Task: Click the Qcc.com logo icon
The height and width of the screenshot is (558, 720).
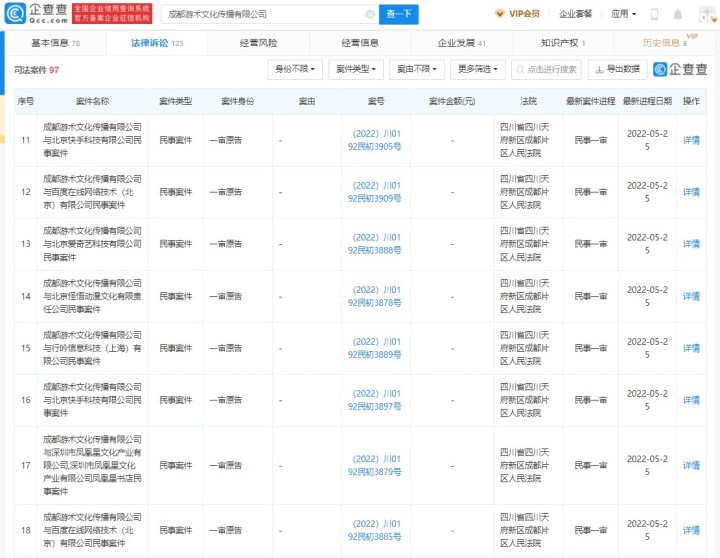Action: pos(15,13)
